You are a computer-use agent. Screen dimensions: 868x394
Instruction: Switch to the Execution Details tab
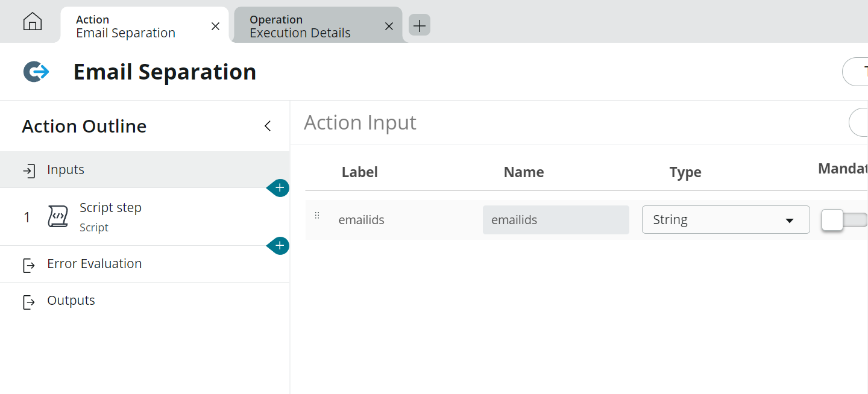tap(307, 26)
